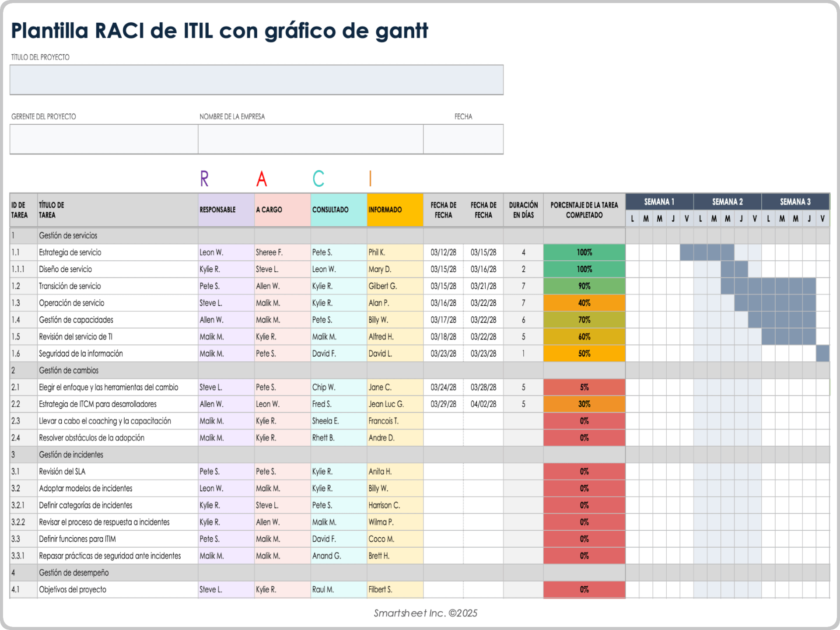Click the 90% cell for Transición de servicio
Image resolution: width=840 pixels, height=630 pixels.
click(584, 286)
